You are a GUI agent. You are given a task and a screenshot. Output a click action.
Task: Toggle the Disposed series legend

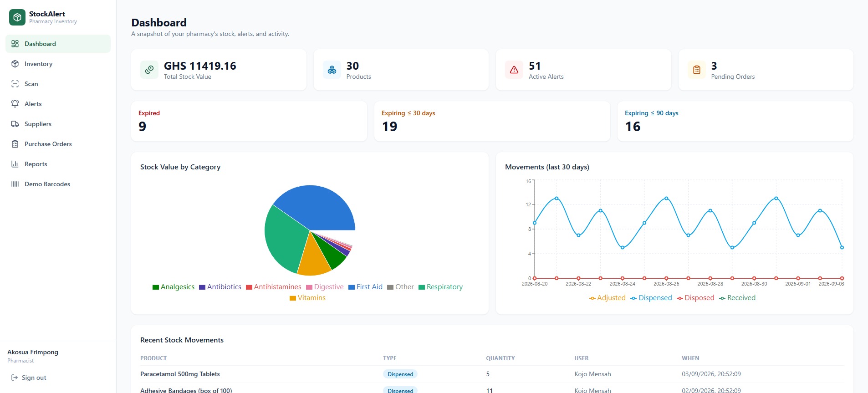[695, 298]
